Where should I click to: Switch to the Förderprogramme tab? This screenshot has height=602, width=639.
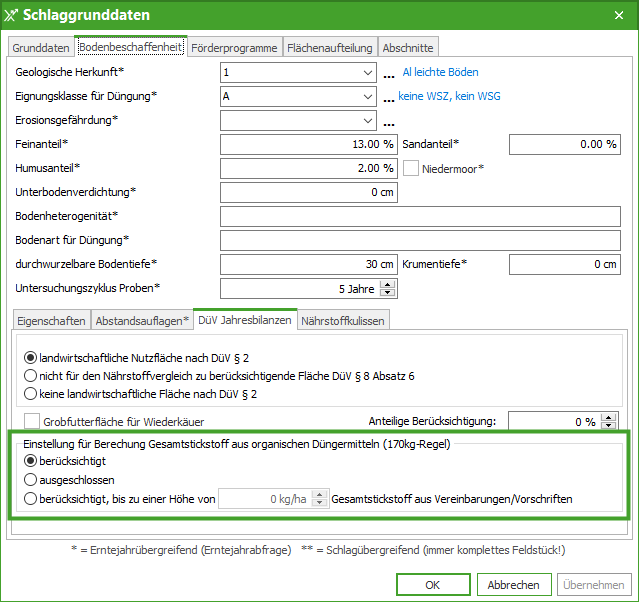tap(235, 47)
